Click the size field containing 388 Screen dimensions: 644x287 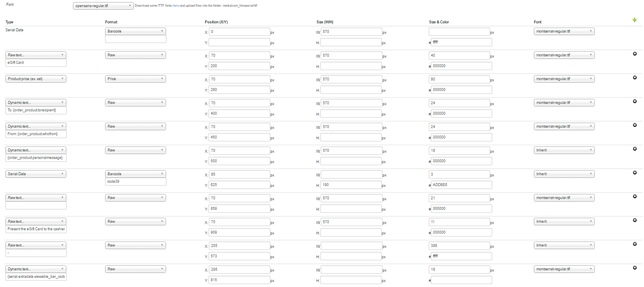pos(459,246)
